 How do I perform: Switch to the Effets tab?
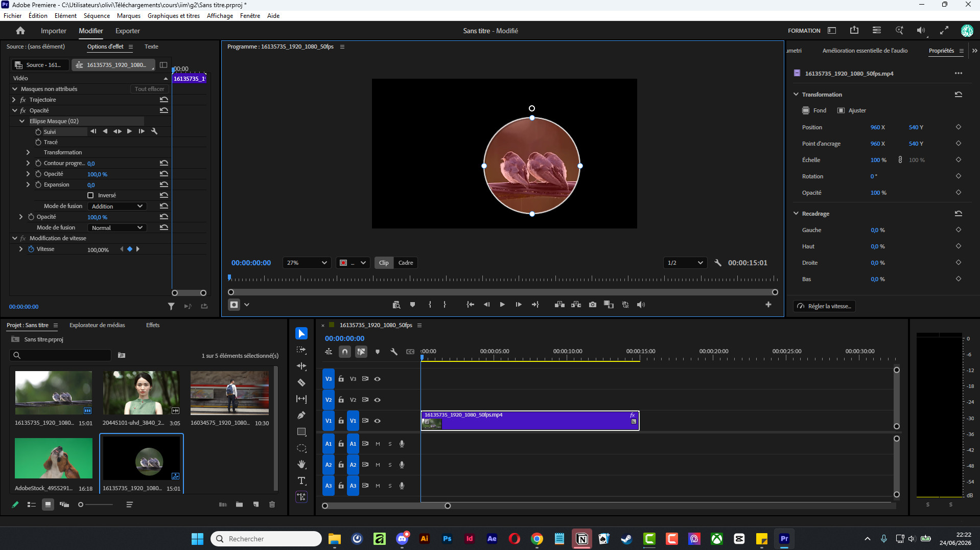[x=153, y=325]
